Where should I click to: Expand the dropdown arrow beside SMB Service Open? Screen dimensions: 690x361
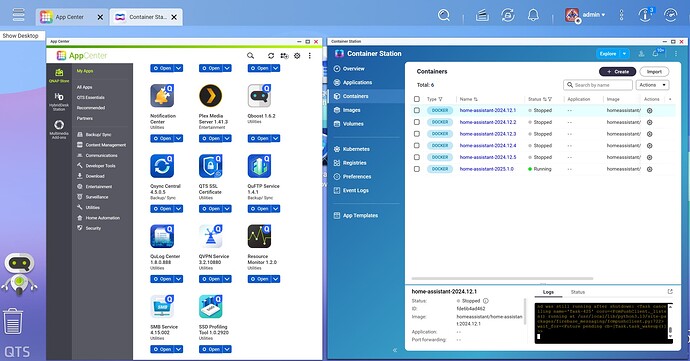[x=179, y=349]
